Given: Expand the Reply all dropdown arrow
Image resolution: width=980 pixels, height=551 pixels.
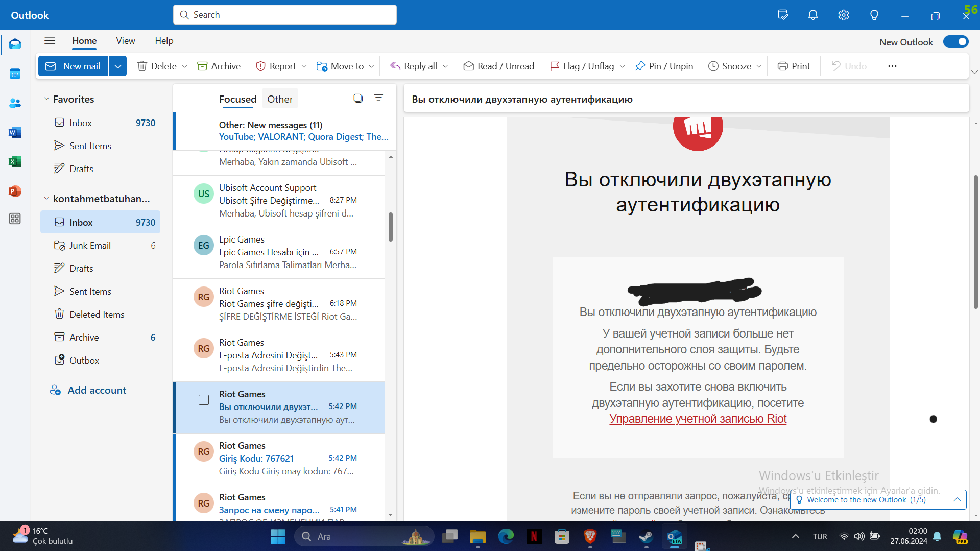Looking at the screenshot, I should (x=445, y=66).
